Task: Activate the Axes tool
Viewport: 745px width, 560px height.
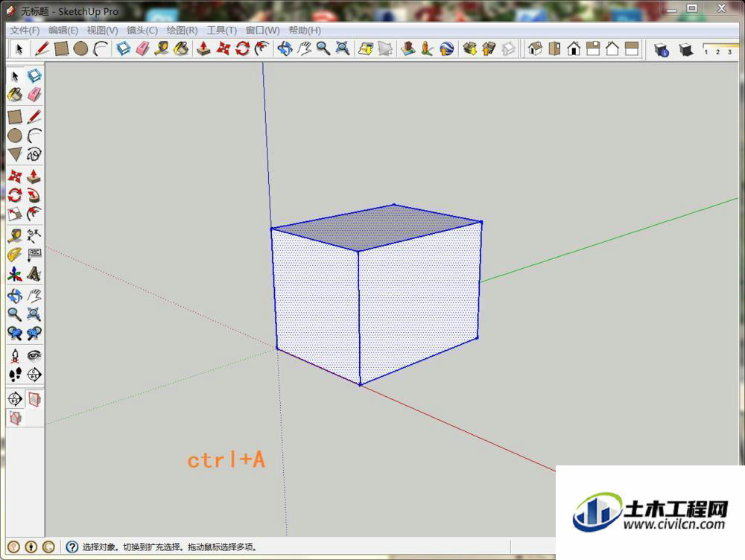Action: [x=15, y=274]
